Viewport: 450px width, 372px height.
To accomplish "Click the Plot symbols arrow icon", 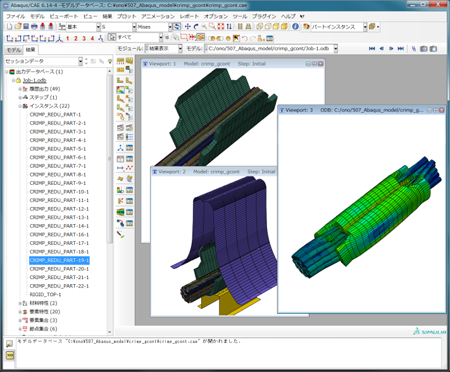I will click(x=120, y=99).
